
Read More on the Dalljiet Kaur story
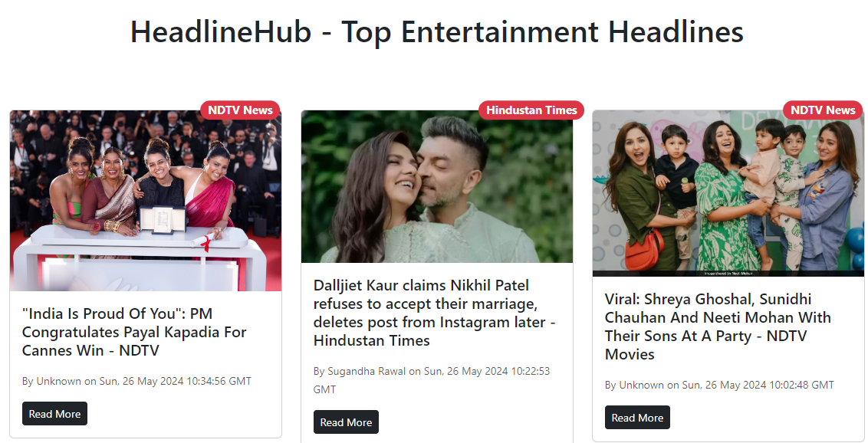click(346, 422)
